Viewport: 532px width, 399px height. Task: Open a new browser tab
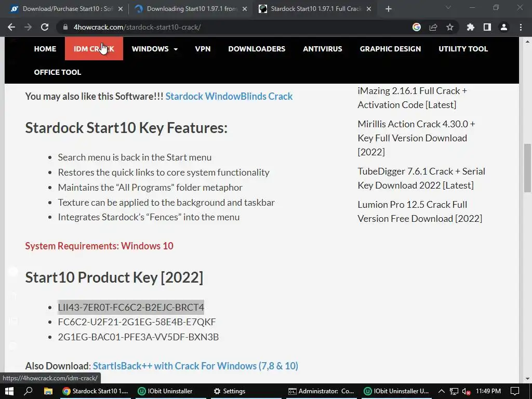pos(389,9)
